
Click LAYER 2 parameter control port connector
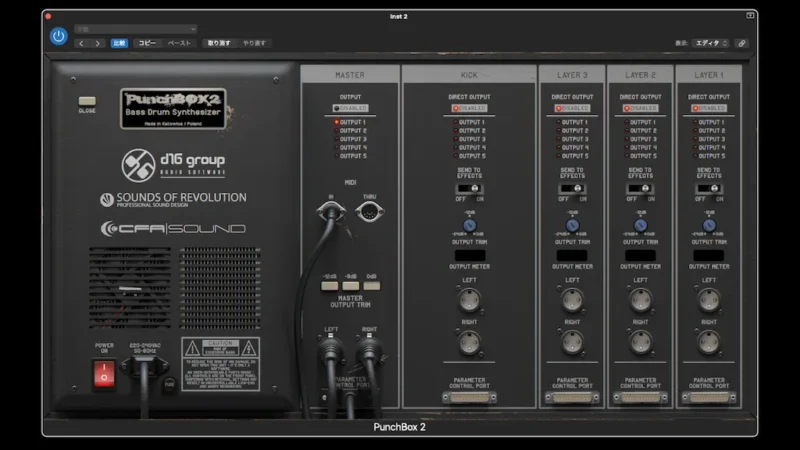tap(640, 397)
